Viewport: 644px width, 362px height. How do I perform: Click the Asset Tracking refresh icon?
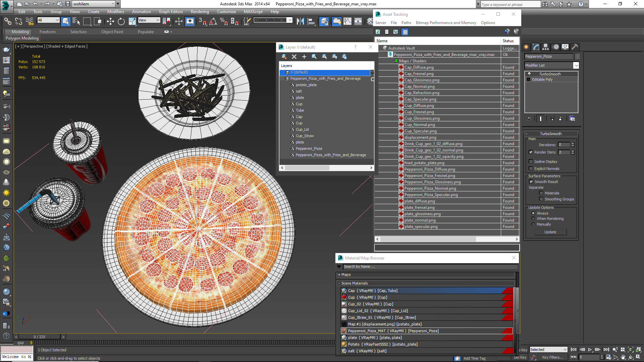378,32
